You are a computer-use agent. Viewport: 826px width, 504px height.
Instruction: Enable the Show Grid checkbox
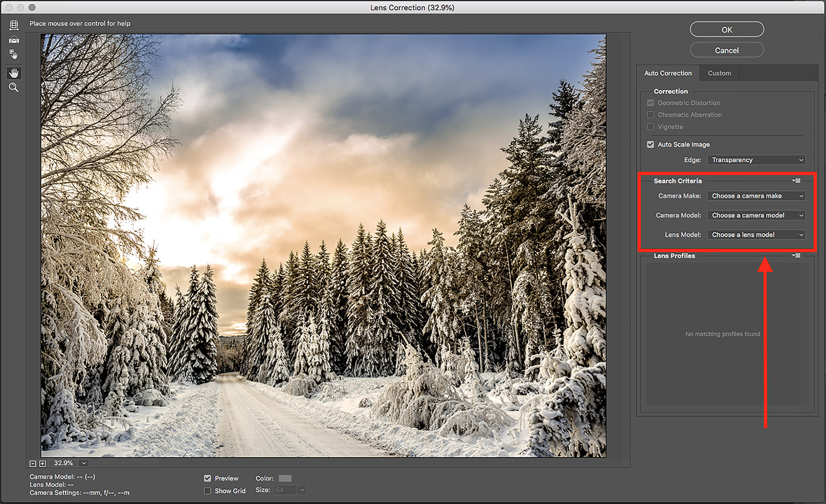(x=208, y=491)
